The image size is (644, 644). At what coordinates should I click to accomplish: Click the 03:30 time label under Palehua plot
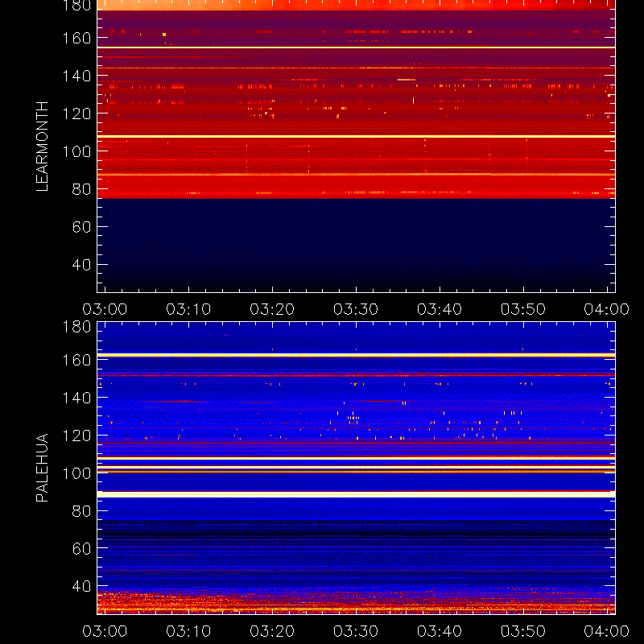click(x=356, y=631)
